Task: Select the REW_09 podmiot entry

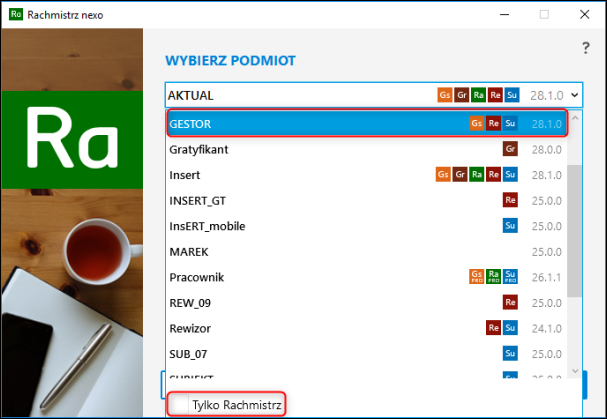Action: pos(367,303)
